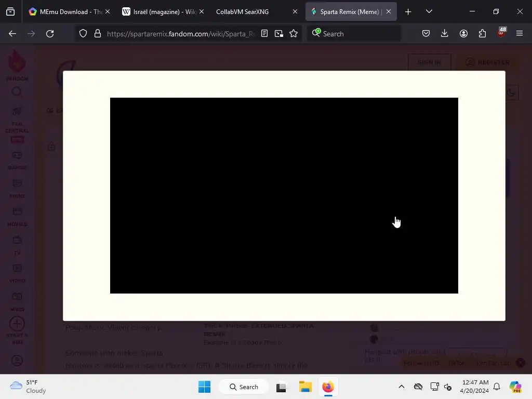Open Fandom search magnifier in sidebar
This screenshot has height=399, width=532.
tap(17, 92)
